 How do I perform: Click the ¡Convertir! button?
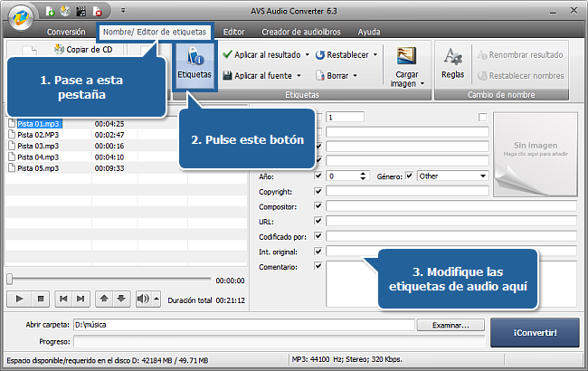click(x=535, y=332)
